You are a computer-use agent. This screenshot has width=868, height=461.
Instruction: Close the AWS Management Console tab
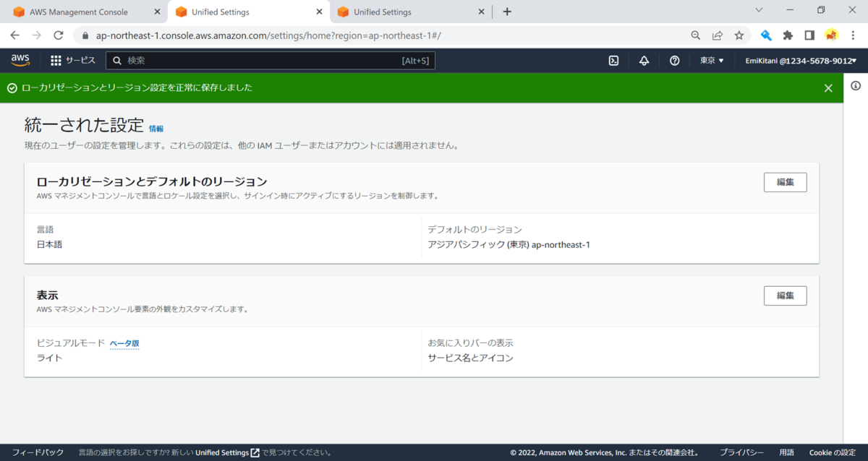point(158,12)
